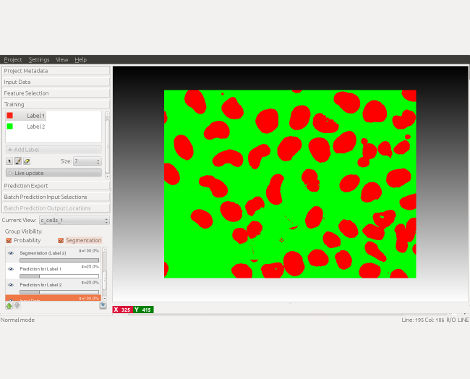Click the green Label 2 color swatch

(10, 126)
